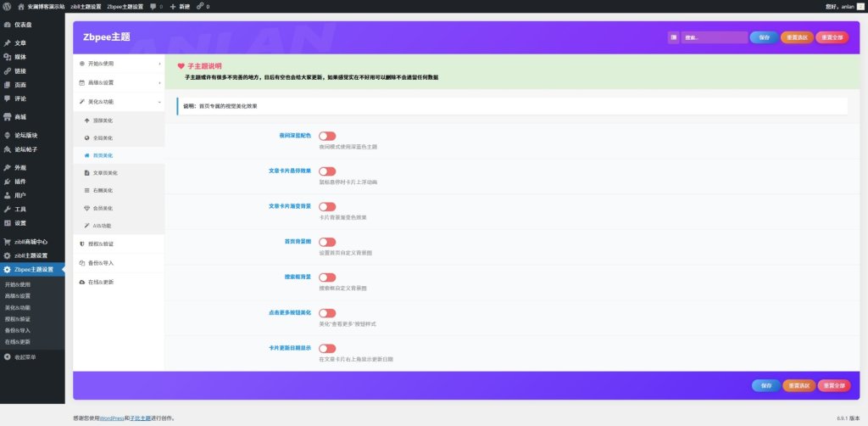The height and width of the screenshot is (426, 868).
Task: Click the 商城 shop icon in sidebar
Action: coord(8,116)
